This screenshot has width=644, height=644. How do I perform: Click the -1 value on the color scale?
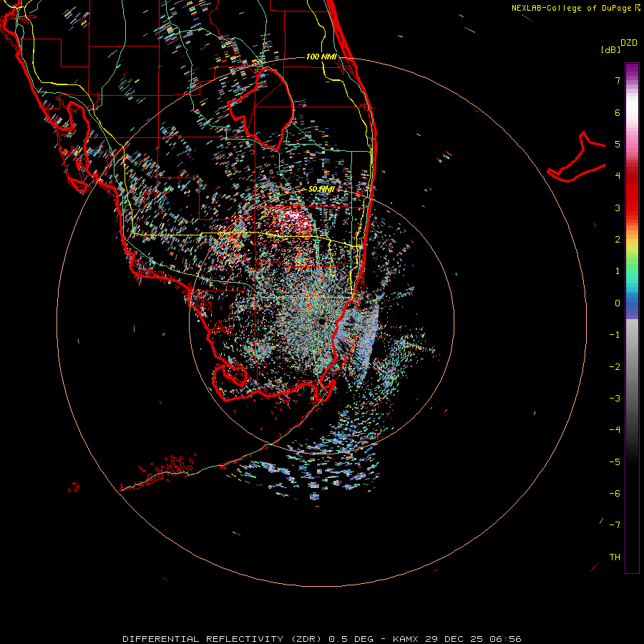point(615,335)
